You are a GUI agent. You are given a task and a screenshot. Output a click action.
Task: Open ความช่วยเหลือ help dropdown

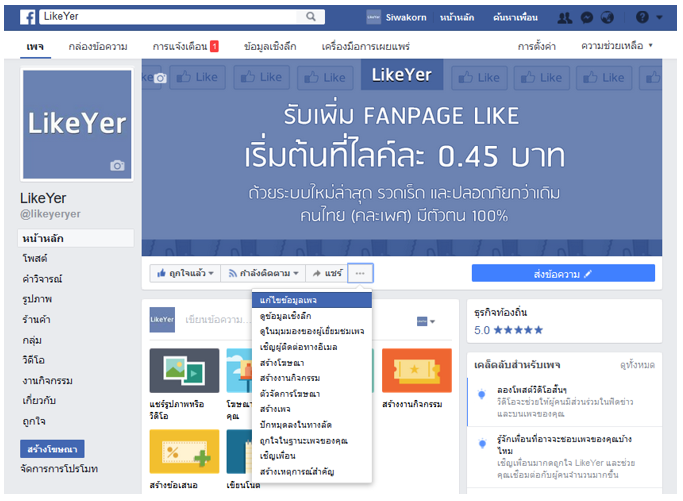click(616, 45)
